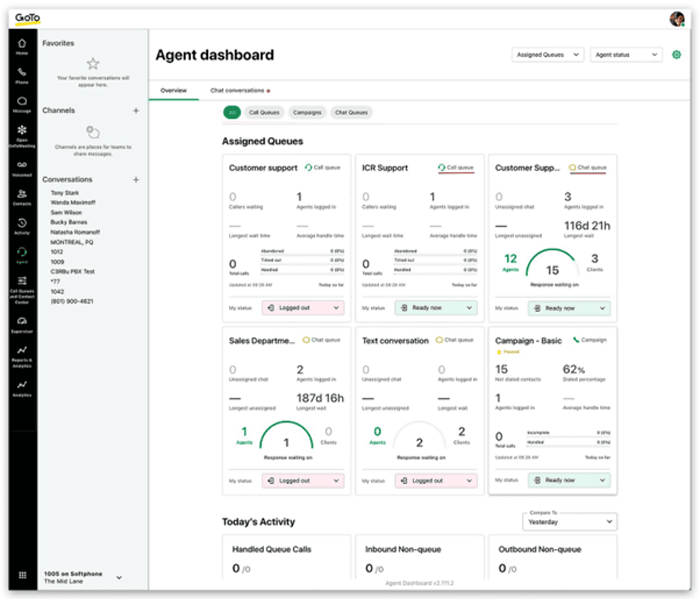Open the Agent status dropdown
The image size is (700, 600).
(626, 55)
